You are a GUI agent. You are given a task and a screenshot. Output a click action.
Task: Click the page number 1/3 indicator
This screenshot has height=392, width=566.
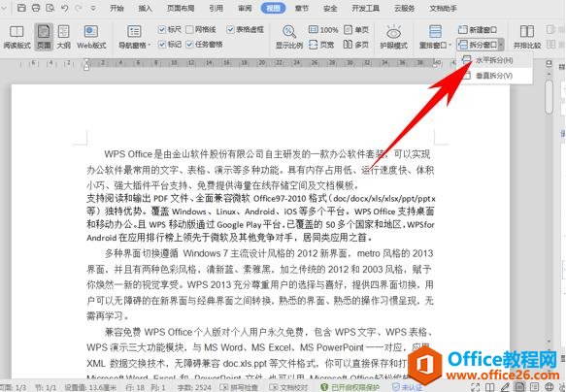[14, 388]
